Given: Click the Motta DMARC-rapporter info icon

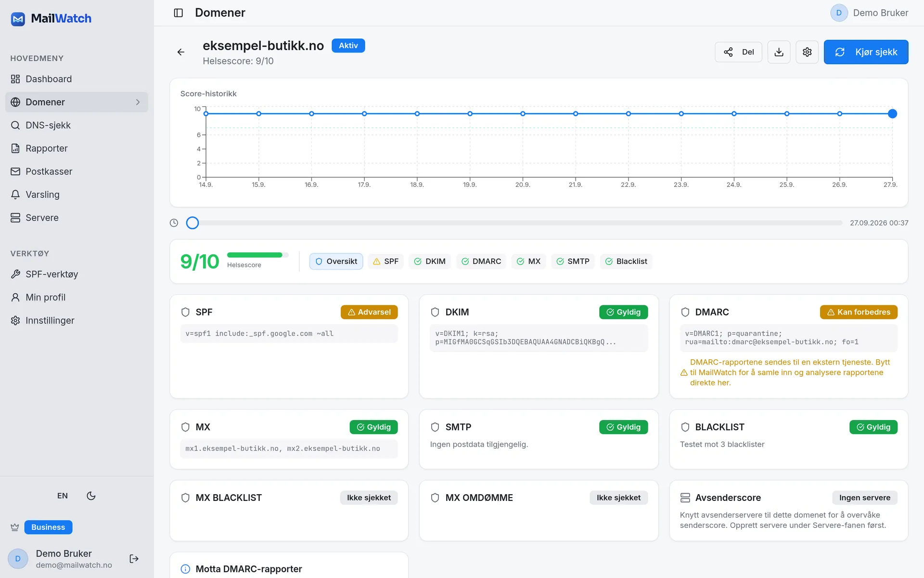Looking at the screenshot, I should (185, 569).
